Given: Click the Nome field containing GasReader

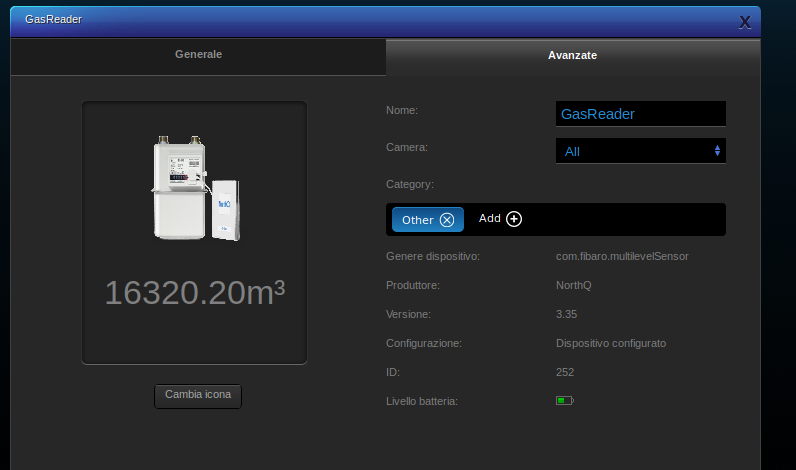Looking at the screenshot, I should coord(641,114).
